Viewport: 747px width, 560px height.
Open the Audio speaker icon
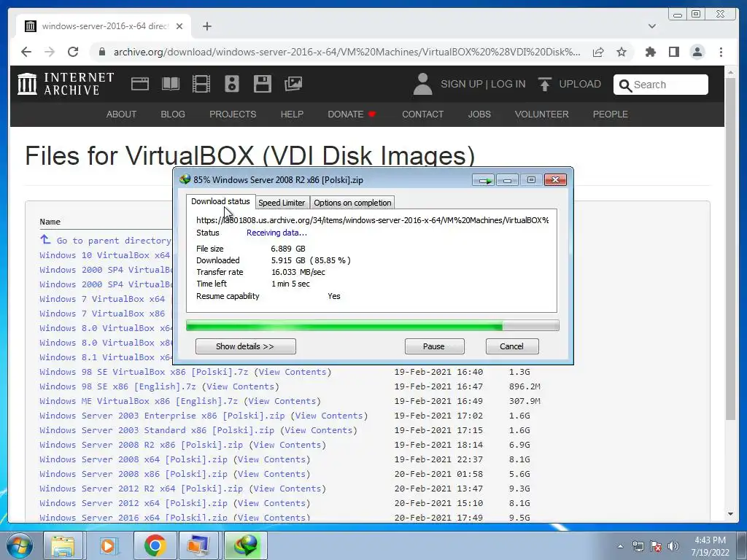coord(232,84)
